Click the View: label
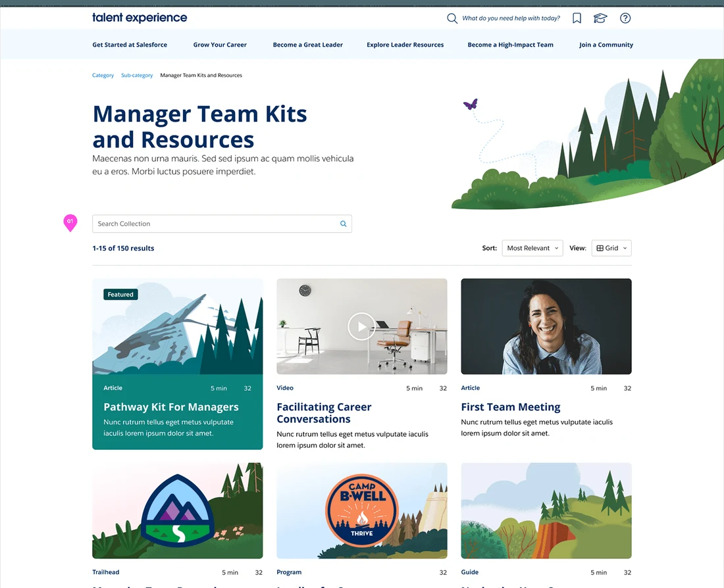The height and width of the screenshot is (588, 724). pos(578,249)
